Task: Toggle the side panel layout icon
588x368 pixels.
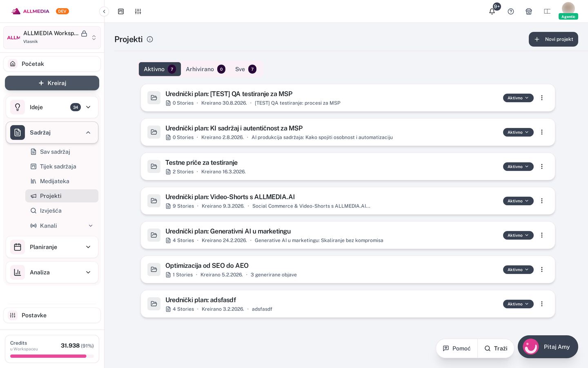Action: coord(547,11)
